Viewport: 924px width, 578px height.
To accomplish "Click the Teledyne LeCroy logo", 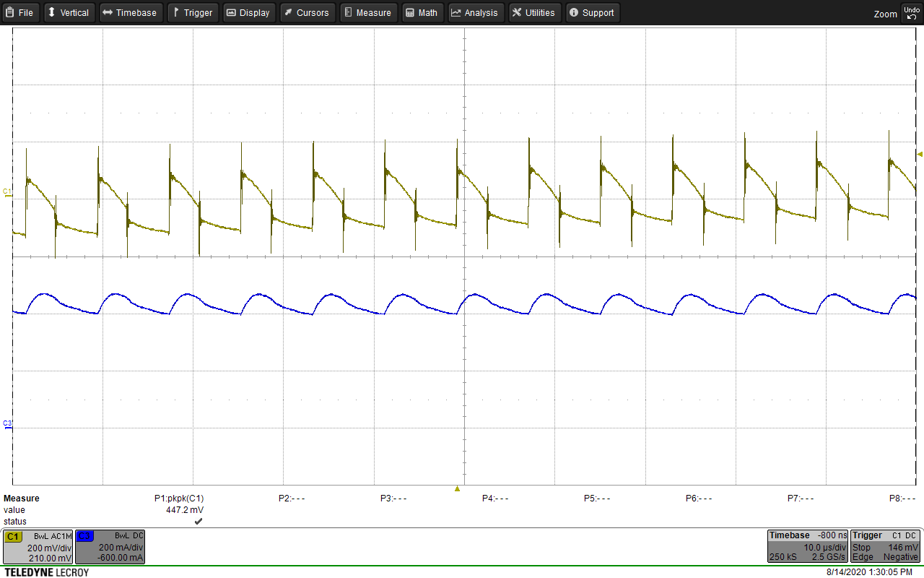I will 47,572.
